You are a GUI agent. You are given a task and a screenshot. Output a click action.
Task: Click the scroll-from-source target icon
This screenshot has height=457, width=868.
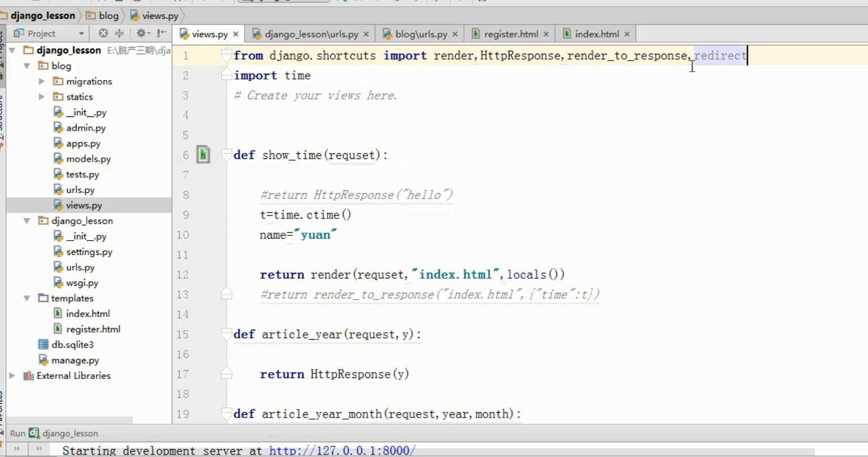103,33
